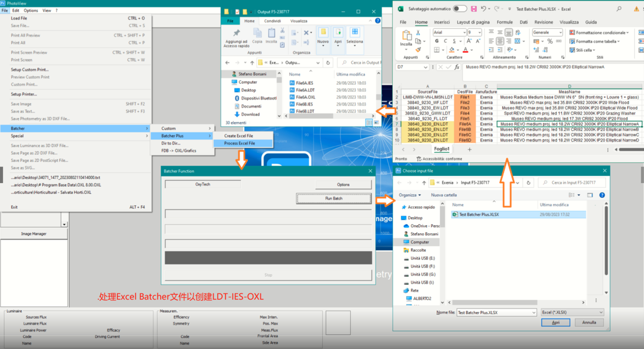The image size is (644, 349).
Task: Click the Annulla button in file dialog
Action: 589,323
